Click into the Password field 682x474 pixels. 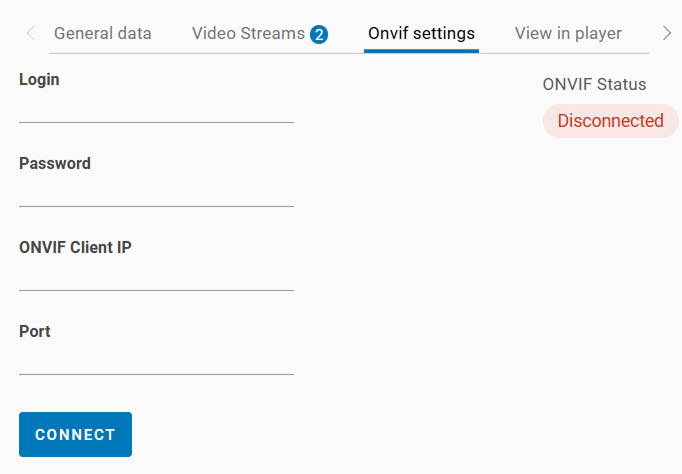[x=156, y=193]
